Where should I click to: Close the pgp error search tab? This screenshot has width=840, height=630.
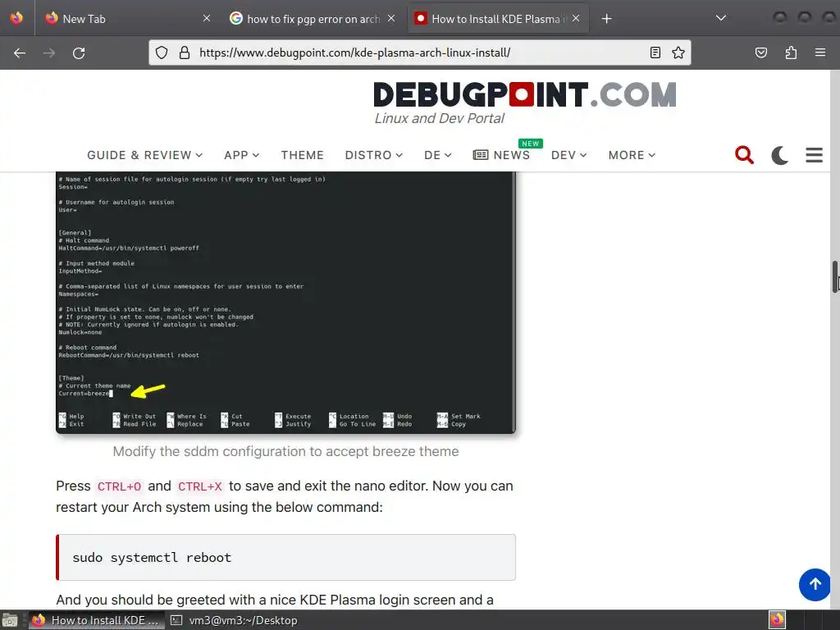pyautogui.click(x=391, y=18)
